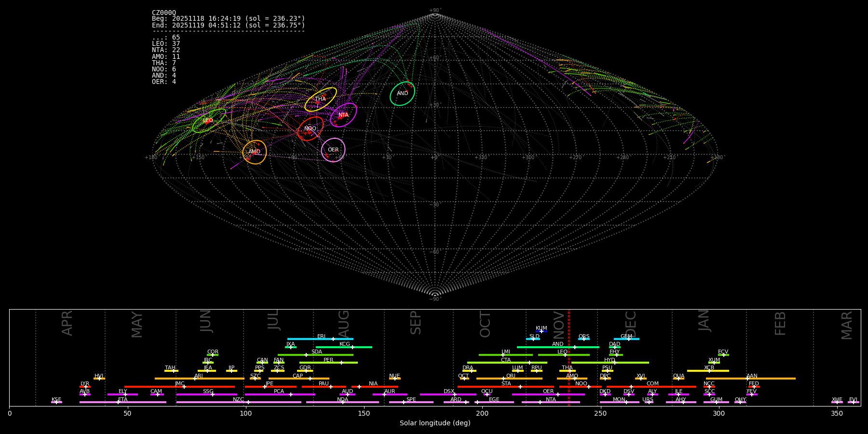
Task: Click the legend entry 'NTA: 22'
Action: pos(166,50)
